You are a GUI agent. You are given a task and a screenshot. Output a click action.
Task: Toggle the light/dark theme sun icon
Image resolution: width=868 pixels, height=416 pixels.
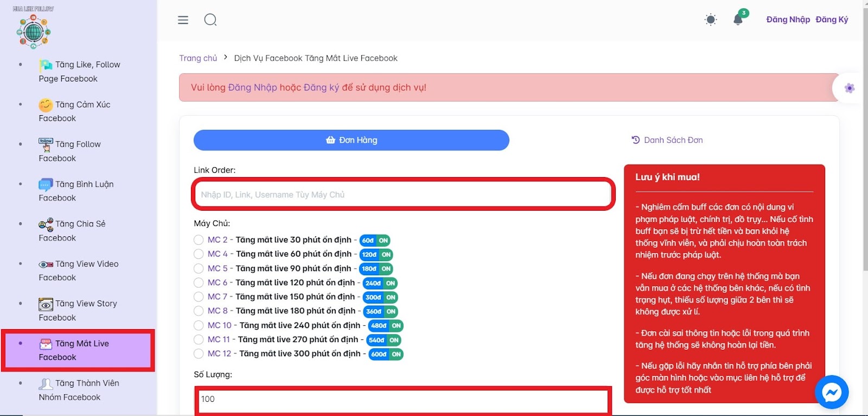(711, 20)
